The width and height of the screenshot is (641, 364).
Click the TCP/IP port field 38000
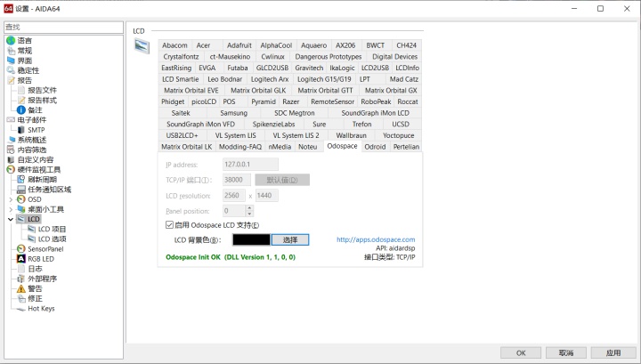pyautogui.click(x=236, y=180)
